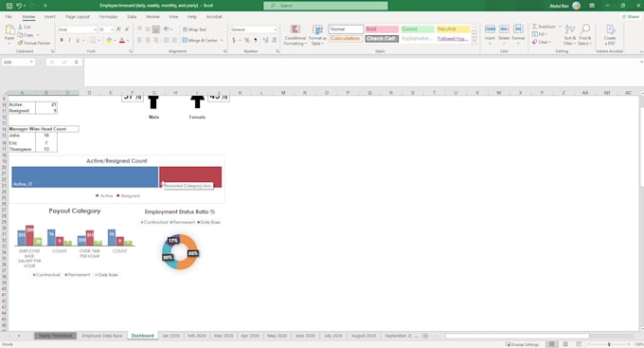Apply percent style format

(247, 41)
